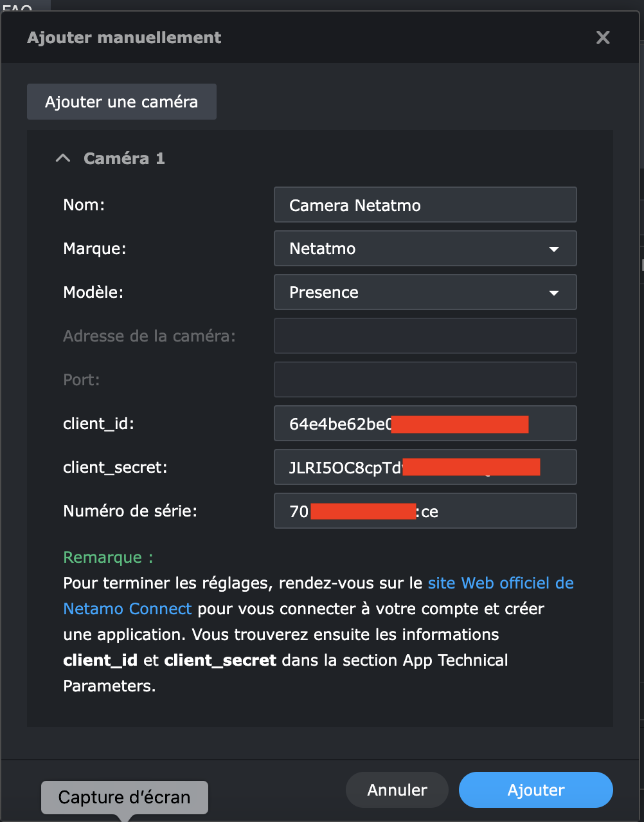Expand the Modèle dropdown arrow
644x822 pixels.
point(553,293)
